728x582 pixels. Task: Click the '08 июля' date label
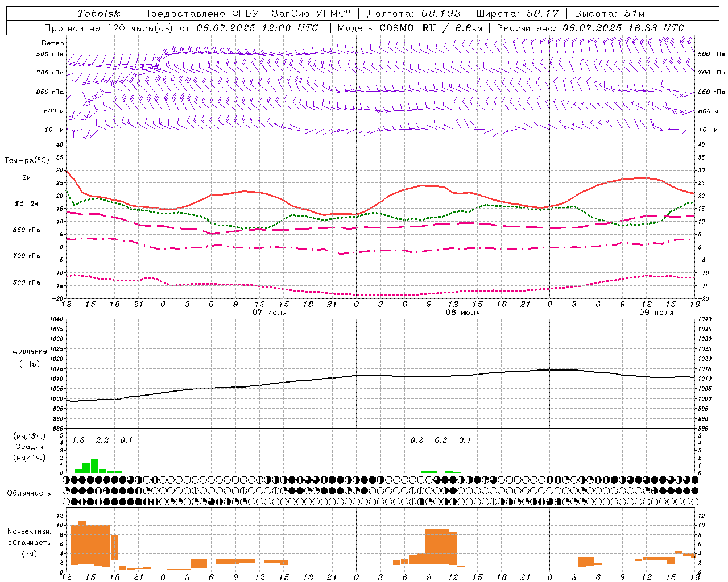[462, 313]
